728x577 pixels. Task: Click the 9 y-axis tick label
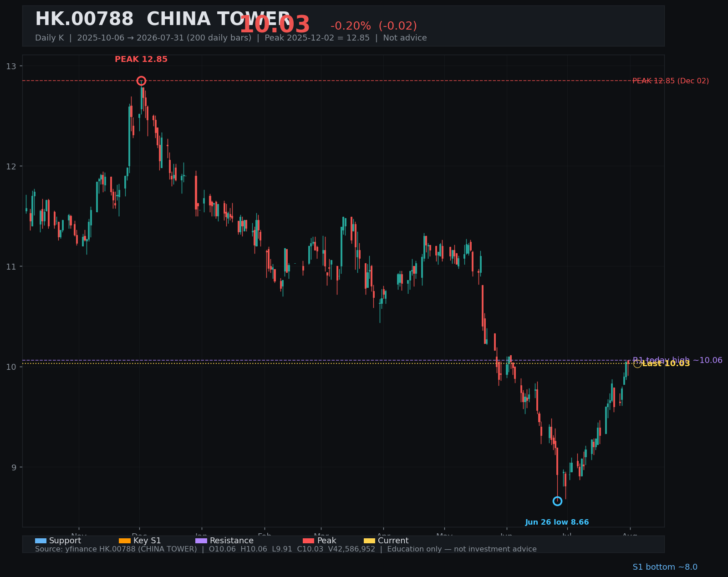coord(14,467)
